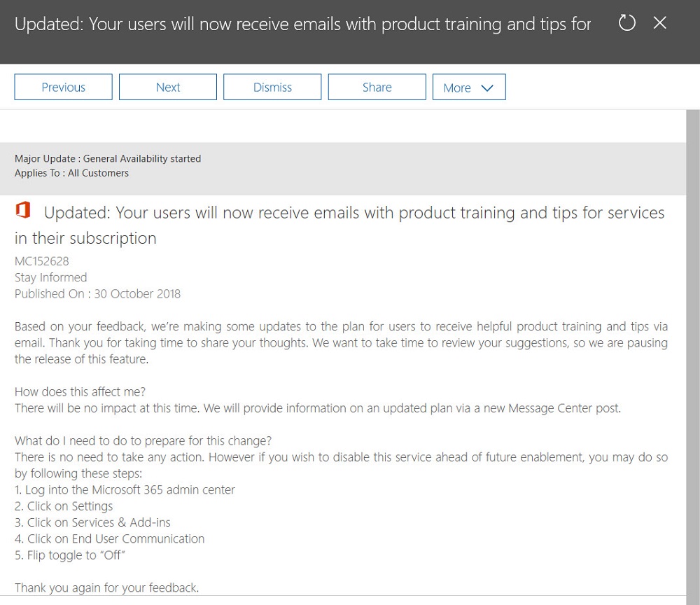Click the Stay Informed category label

50,278
